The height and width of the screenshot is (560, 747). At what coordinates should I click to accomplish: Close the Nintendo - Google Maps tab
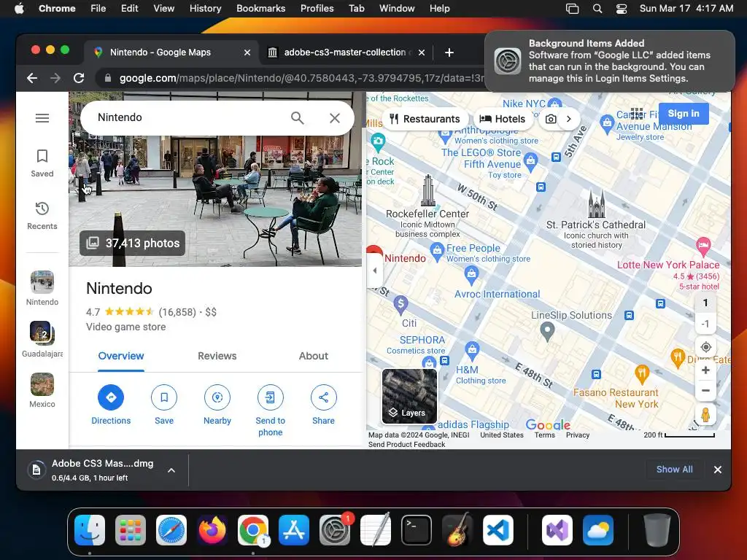tap(247, 52)
